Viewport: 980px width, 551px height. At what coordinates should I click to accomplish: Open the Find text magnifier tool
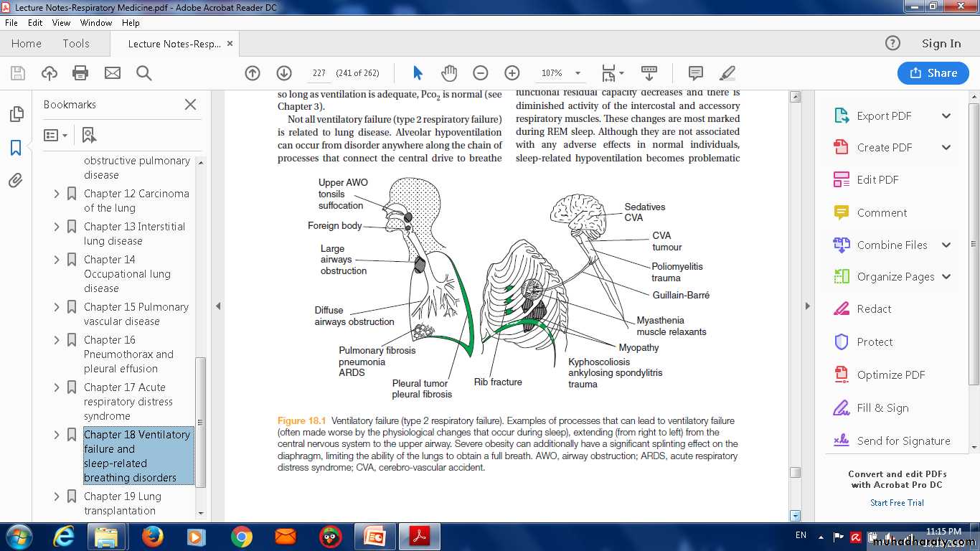click(144, 72)
